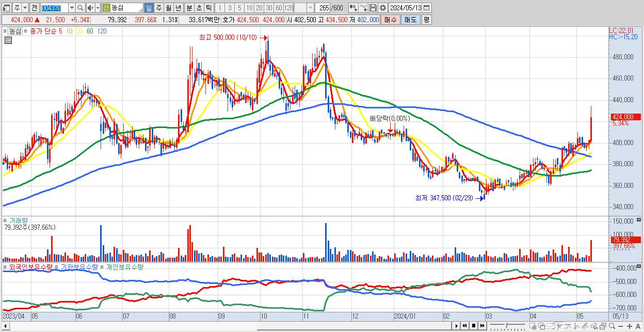Select the weekly 주 chart period
The image size is (644, 332).
[x=158, y=8]
